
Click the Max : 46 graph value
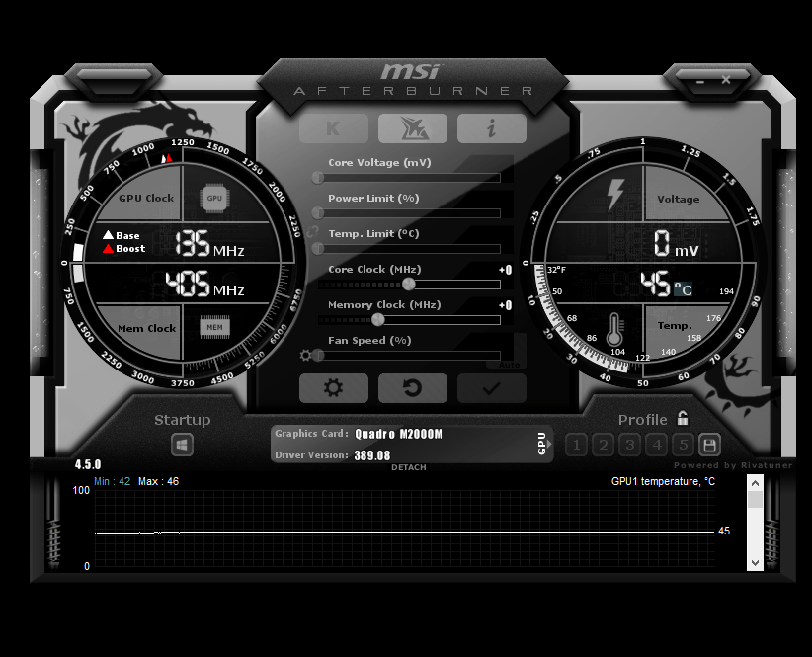(x=158, y=481)
